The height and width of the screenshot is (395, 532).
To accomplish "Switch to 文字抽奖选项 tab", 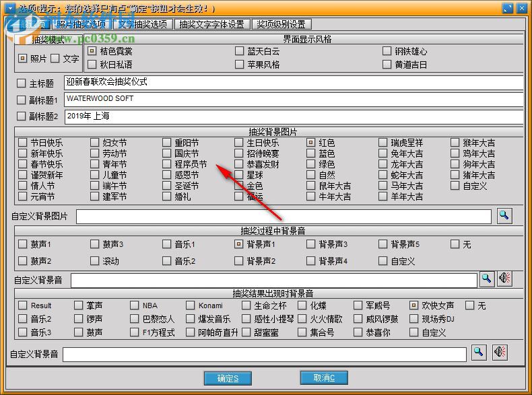I will pyautogui.click(x=143, y=24).
